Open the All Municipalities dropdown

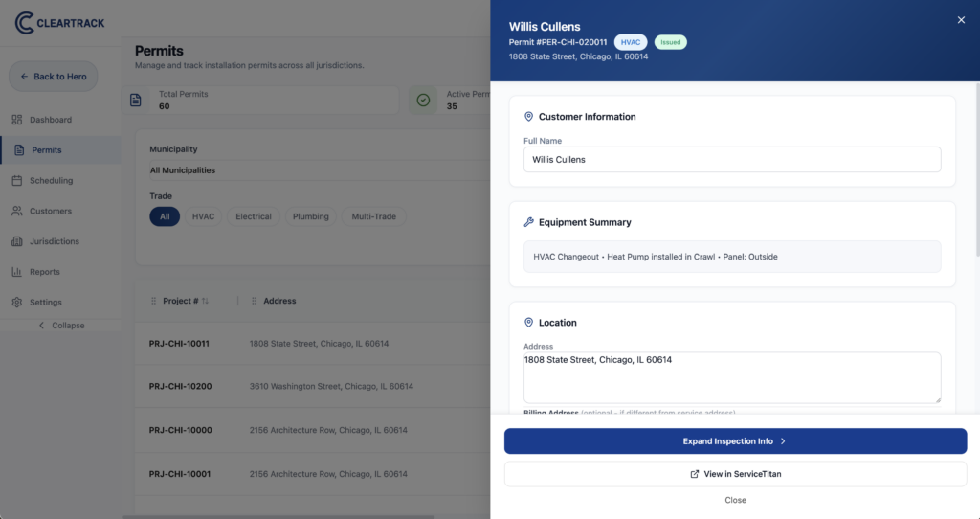[316, 170]
